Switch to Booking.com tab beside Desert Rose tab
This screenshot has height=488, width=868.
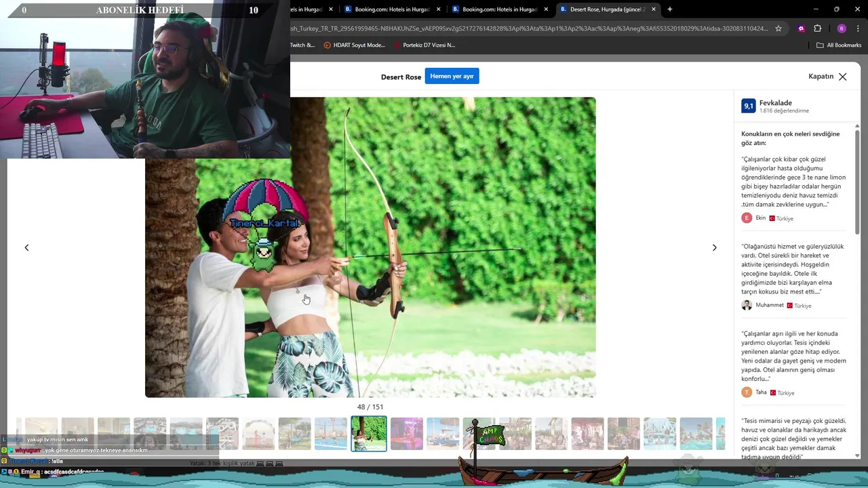(500, 9)
